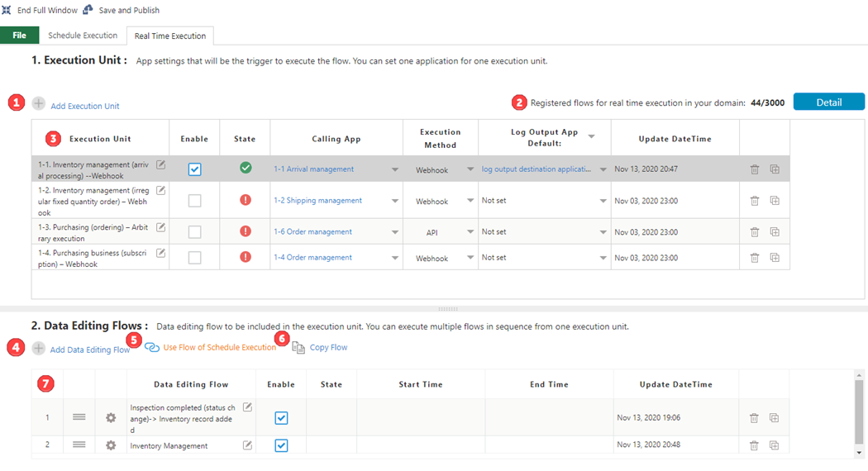This screenshot has width=868, height=471.
Task: Open 1-2 Shipping management app link
Action: pos(317,200)
